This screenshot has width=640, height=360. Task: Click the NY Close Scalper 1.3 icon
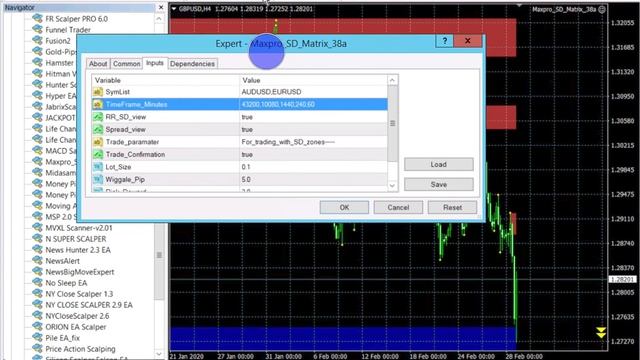pyautogui.click(x=38, y=294)
